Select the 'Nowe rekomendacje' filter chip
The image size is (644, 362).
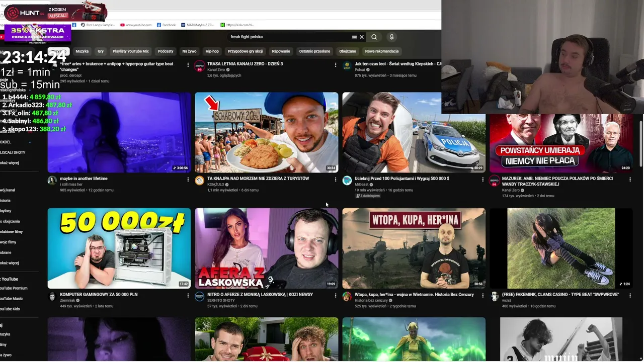tap(382, 51)
